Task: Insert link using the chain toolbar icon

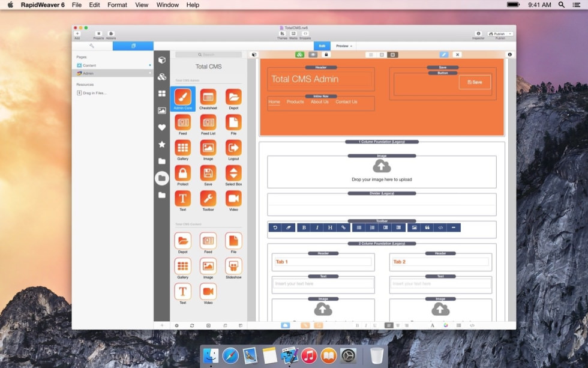Action: [x=343, y=228]
